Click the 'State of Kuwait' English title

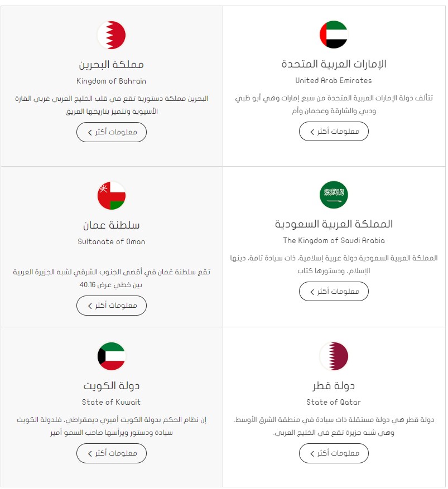click(x=112, y=402)
